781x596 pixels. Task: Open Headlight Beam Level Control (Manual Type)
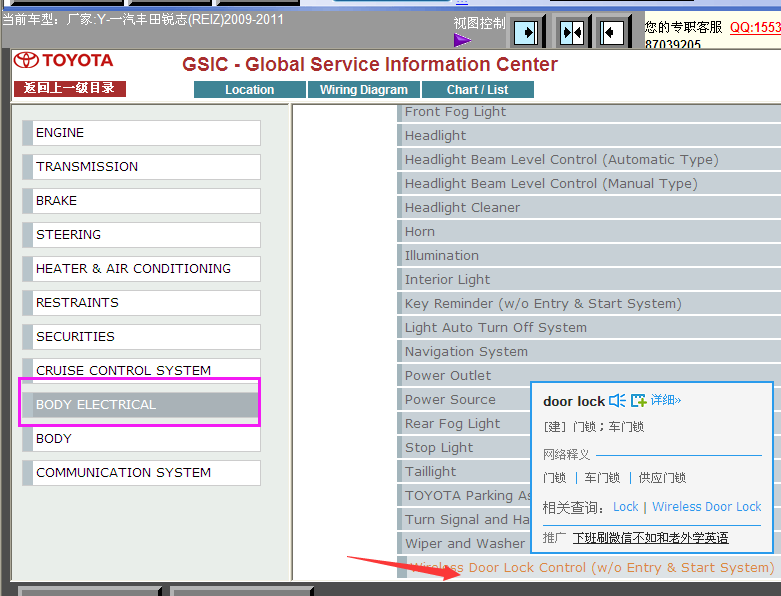pos(589,183)
